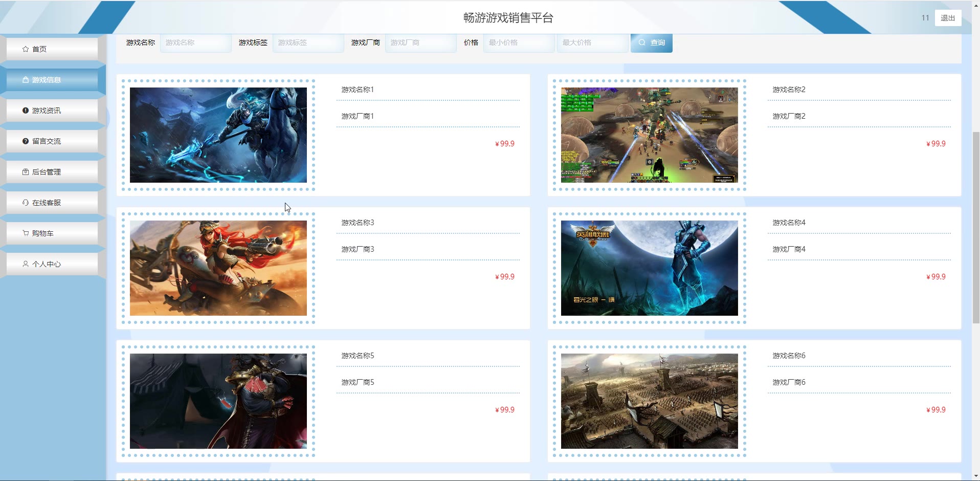Viewport: 980px width, 481px height.
Task: Click the ¥99.9 price of 游戏名称3
Action: pyautogui.click(x=505, y=277)
